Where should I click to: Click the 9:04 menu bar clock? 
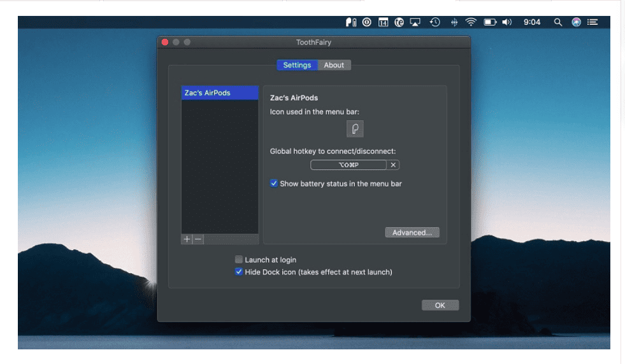pos(532,22)
